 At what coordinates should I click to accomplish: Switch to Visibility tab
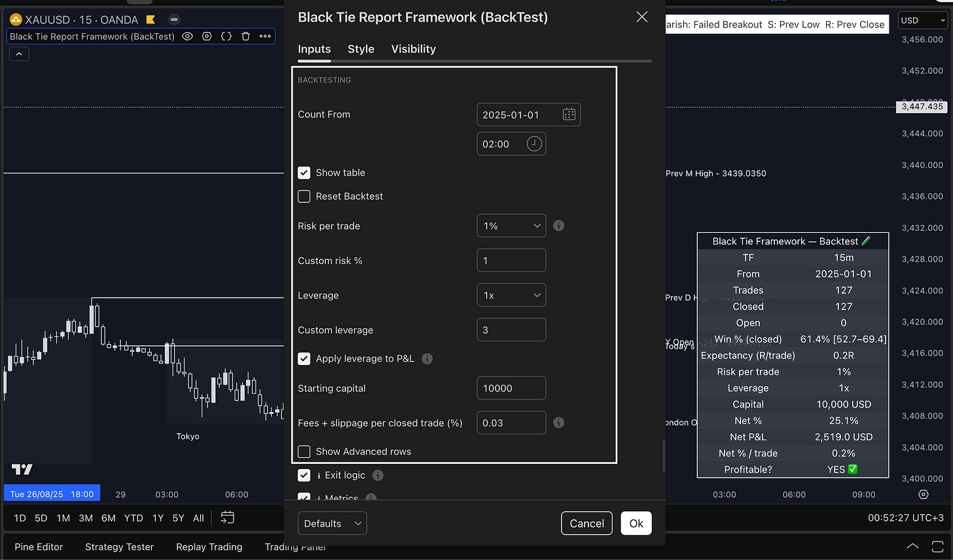pos(414,49)
